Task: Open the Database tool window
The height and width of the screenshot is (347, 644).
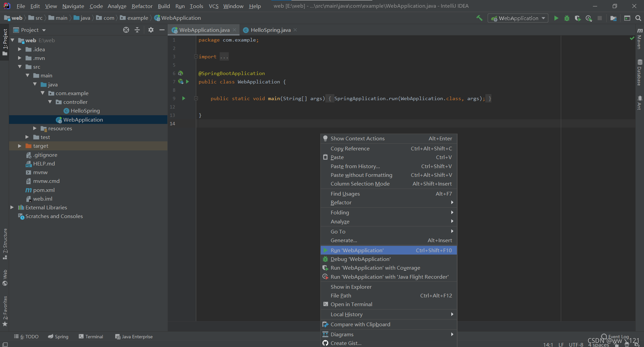Action: coord(640,72)
